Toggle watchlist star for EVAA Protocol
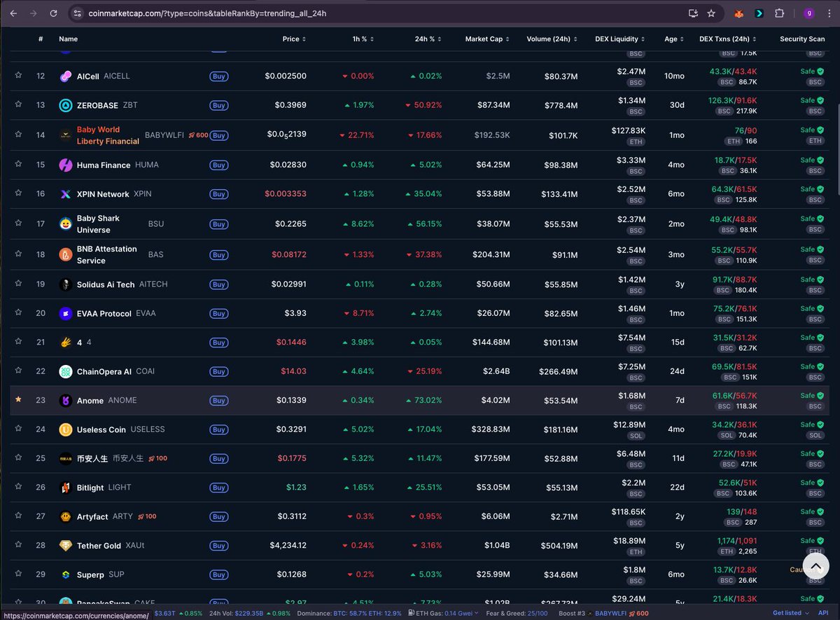The image size is (840, 620). 19,312
